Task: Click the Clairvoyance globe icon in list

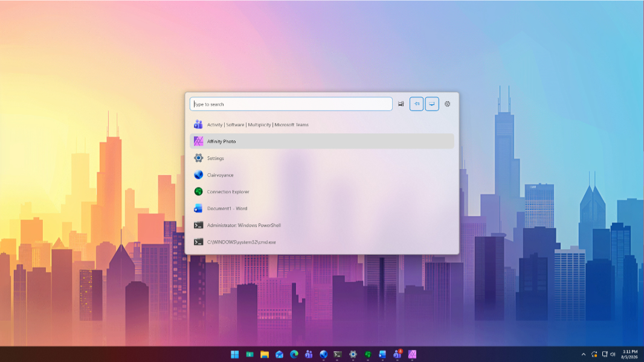Action: (198, 175)
